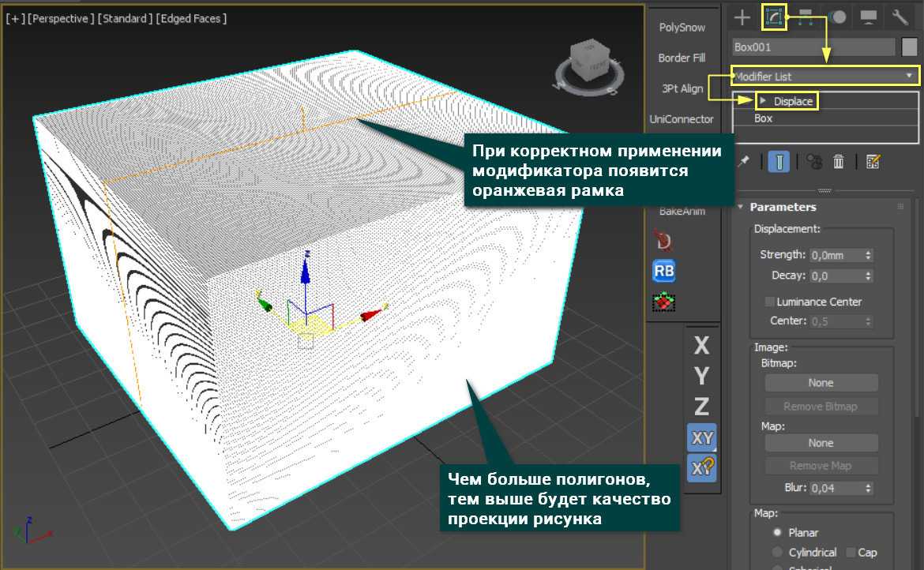
Task: Select the Cylindrical map option
Action: pos(778,553)
